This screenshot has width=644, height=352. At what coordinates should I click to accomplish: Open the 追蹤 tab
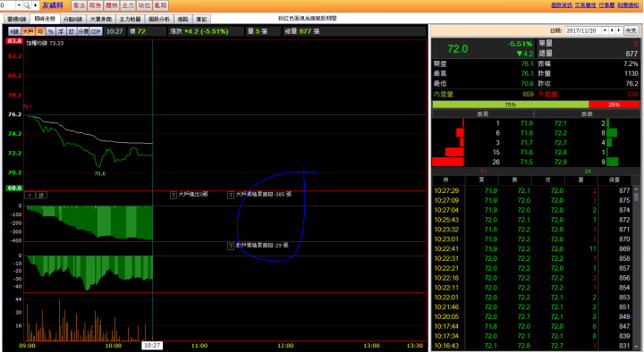click(x=183, y=19)
